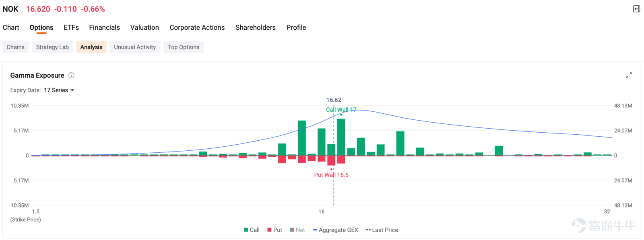Click the tallest green call bar near strike 17
Viewport: 644px width, 240px height.
click(341, 137)
